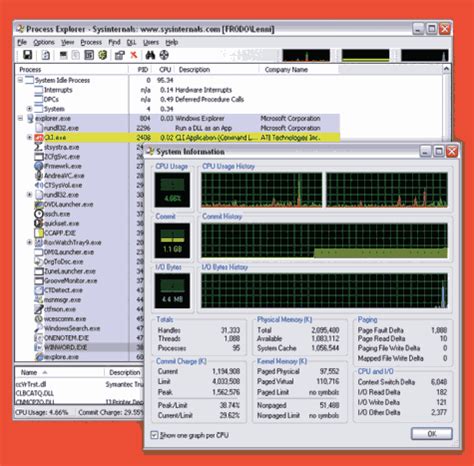The image size is (474, 466).
Task: Select CLBCATQ.DLL in the lower pane
Action: click(80, 393)
